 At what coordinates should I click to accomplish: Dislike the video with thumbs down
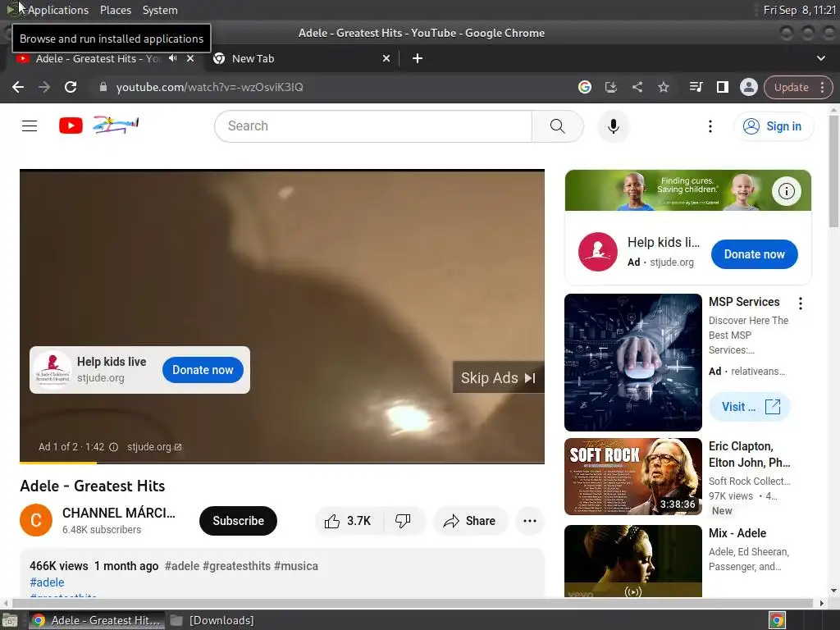coord(403,521)
